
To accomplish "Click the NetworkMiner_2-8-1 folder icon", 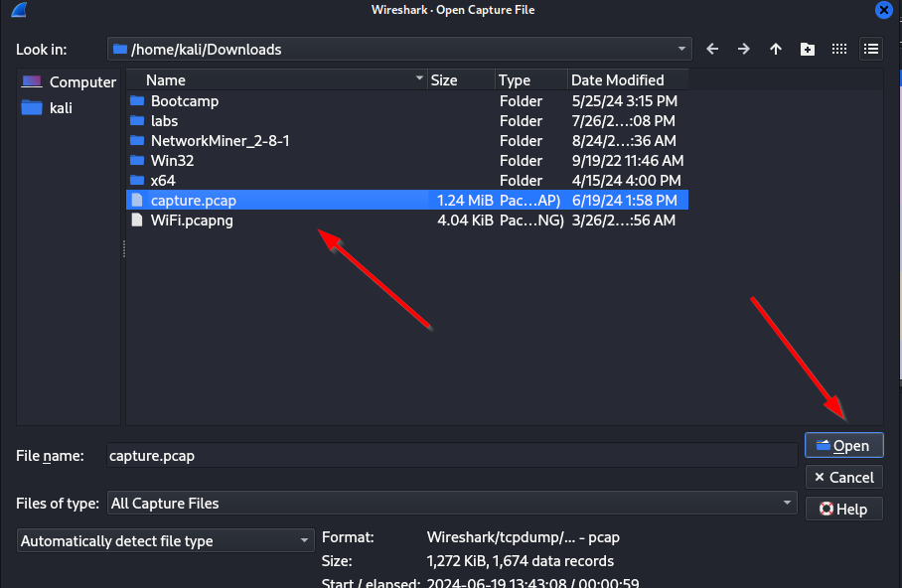I will [x=137, y=141].
